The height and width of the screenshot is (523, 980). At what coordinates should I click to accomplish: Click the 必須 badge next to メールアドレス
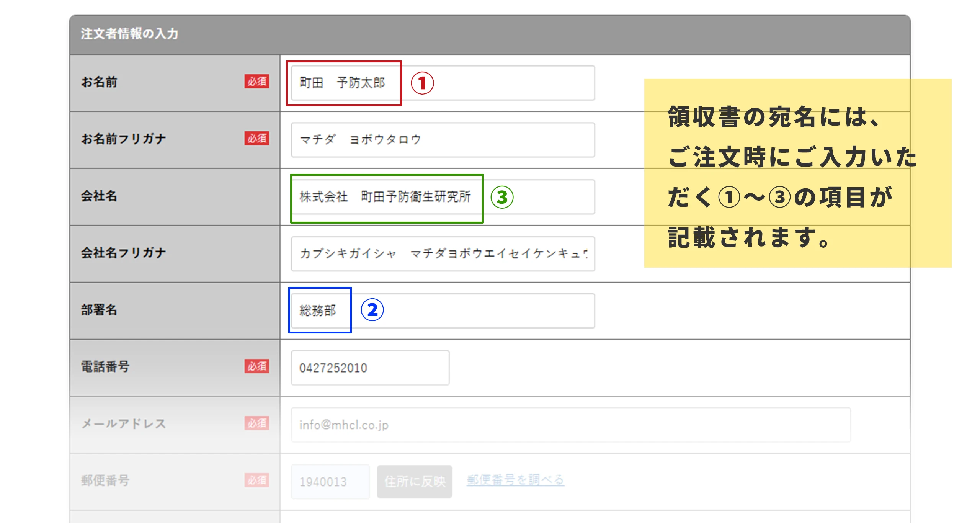click(x=257, y=423)
